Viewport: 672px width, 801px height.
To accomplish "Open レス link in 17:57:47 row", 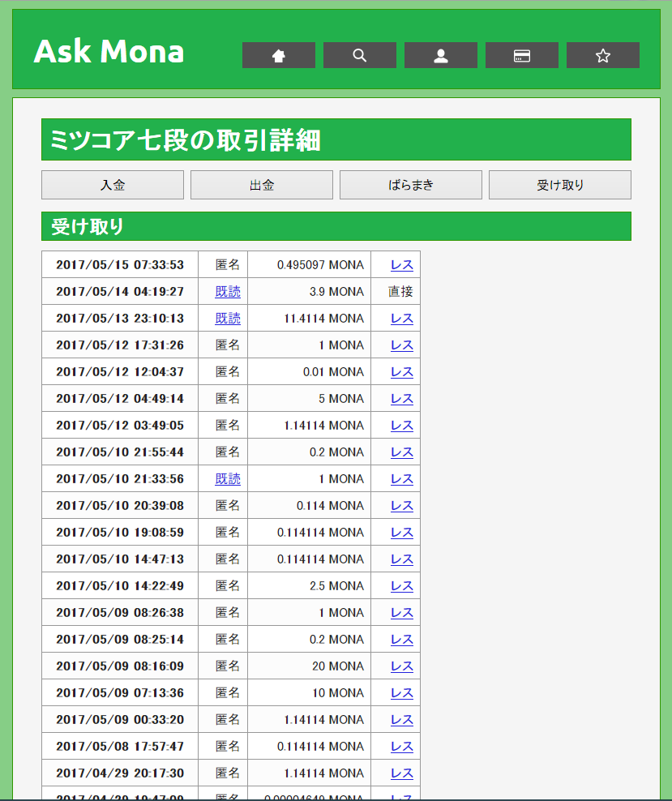I will click(x=402, y=747).
